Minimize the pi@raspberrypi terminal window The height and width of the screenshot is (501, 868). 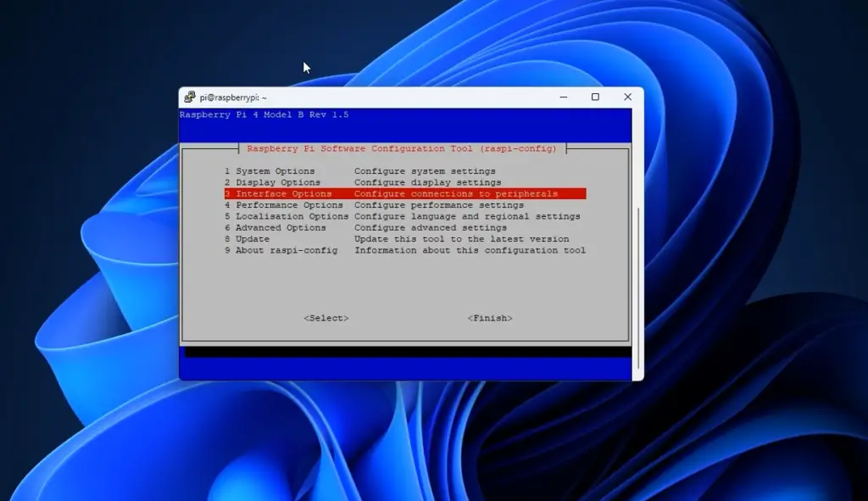tap(564, 97)
